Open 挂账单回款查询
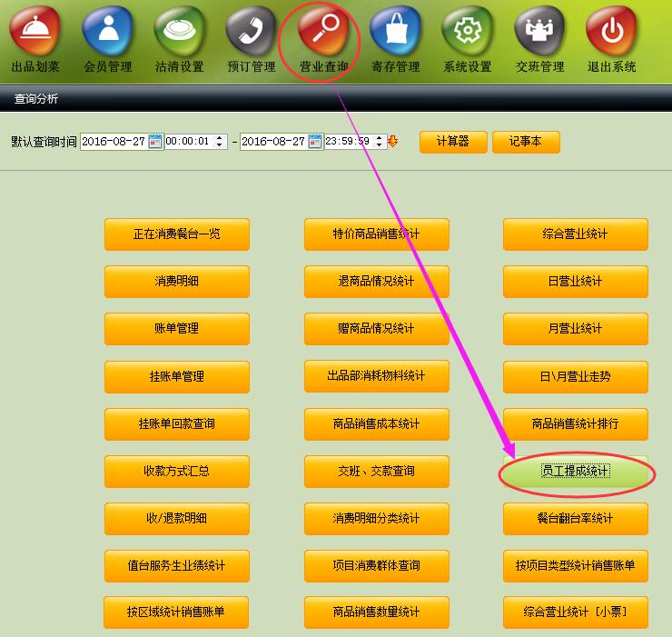This screenshot has height=637, width=672. click(176, 423)
